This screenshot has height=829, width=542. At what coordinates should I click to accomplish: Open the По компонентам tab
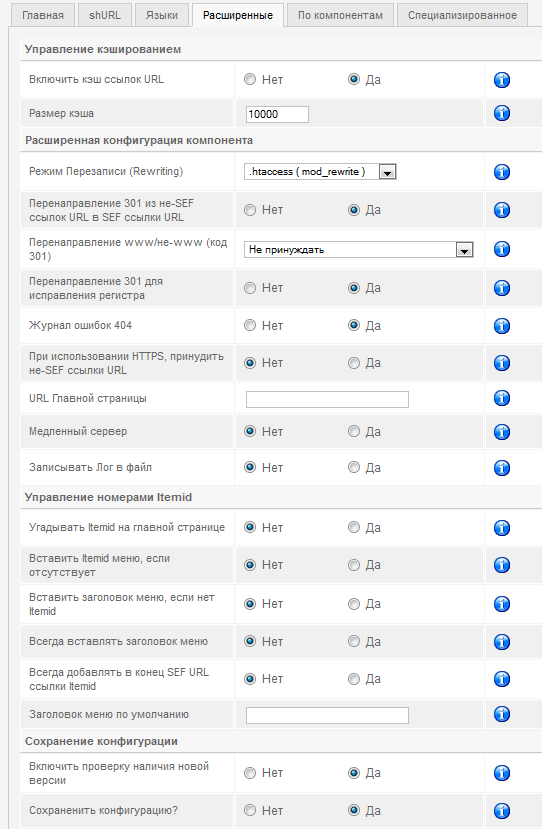(340, 15)
